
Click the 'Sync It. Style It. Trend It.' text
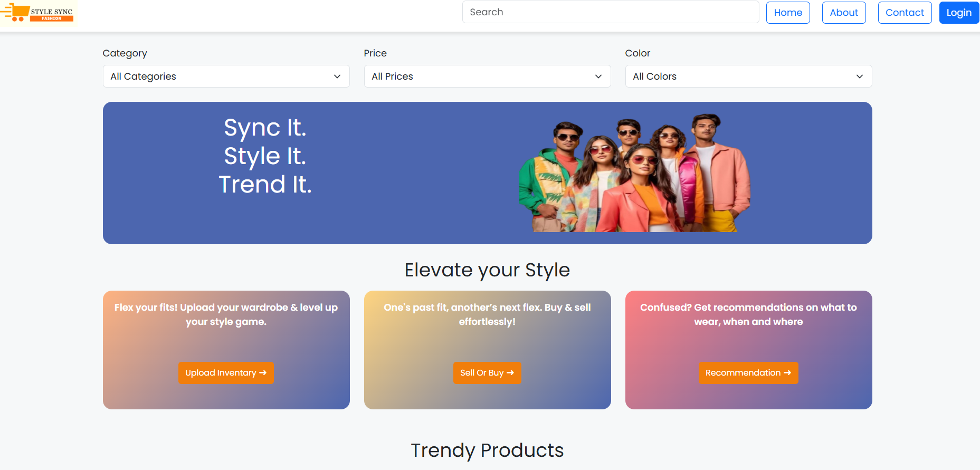click(x=265, y=156)
